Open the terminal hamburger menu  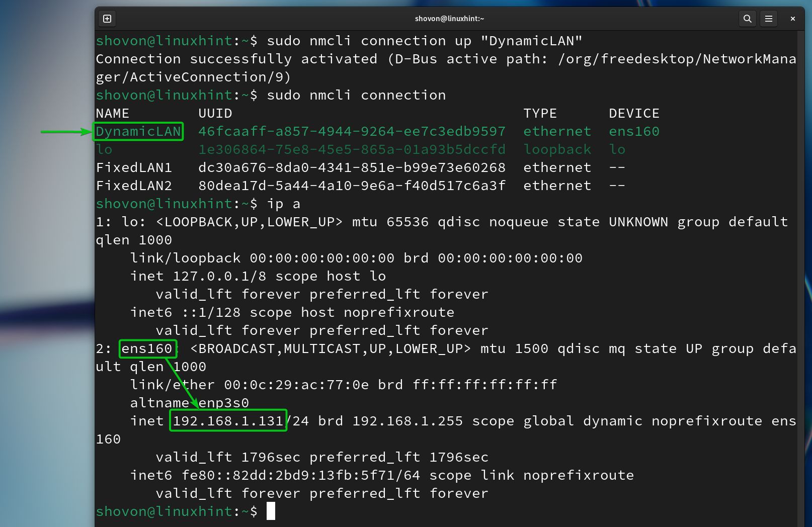769,19
